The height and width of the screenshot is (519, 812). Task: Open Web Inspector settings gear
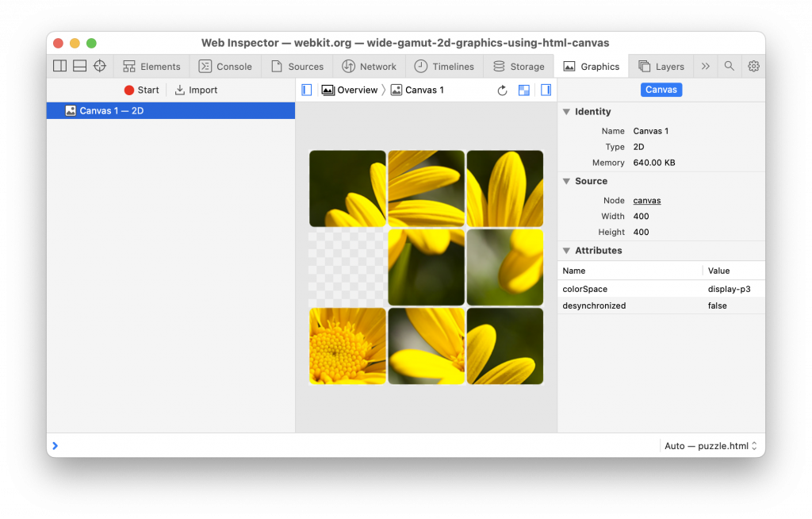coord(753,66)
